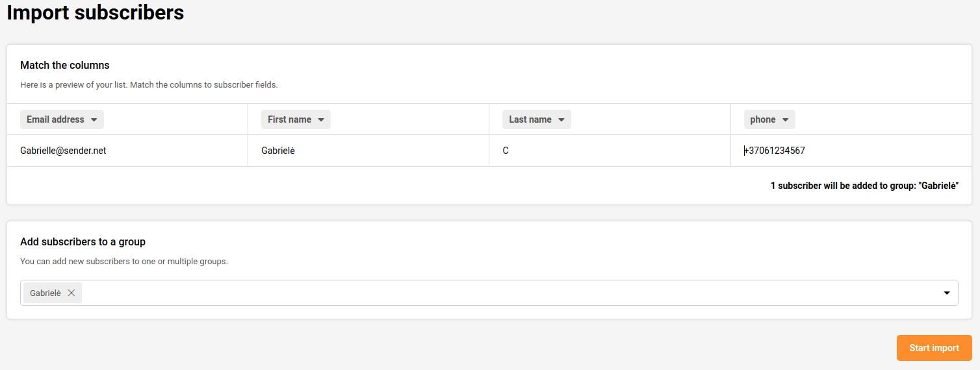Open the phone column field selector
Image resolution: width=980 pixels, height=370 pixels.
(763, 119)
